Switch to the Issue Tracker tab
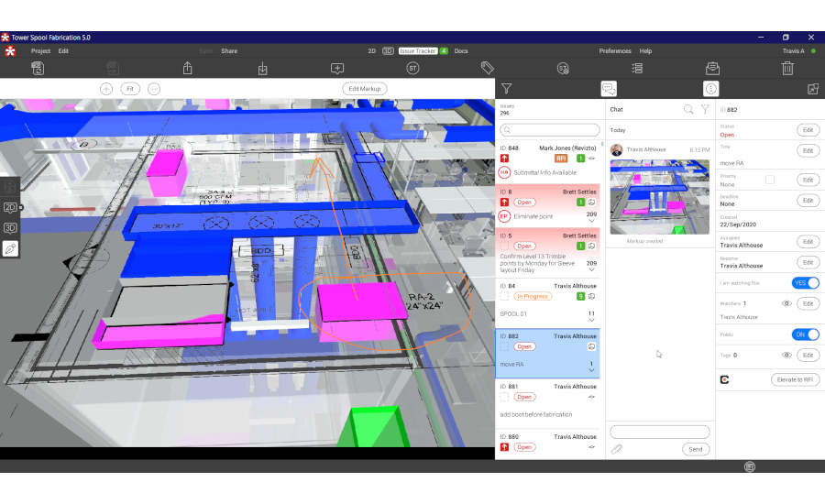Screen dimensions: 825x504 point(418,51)
